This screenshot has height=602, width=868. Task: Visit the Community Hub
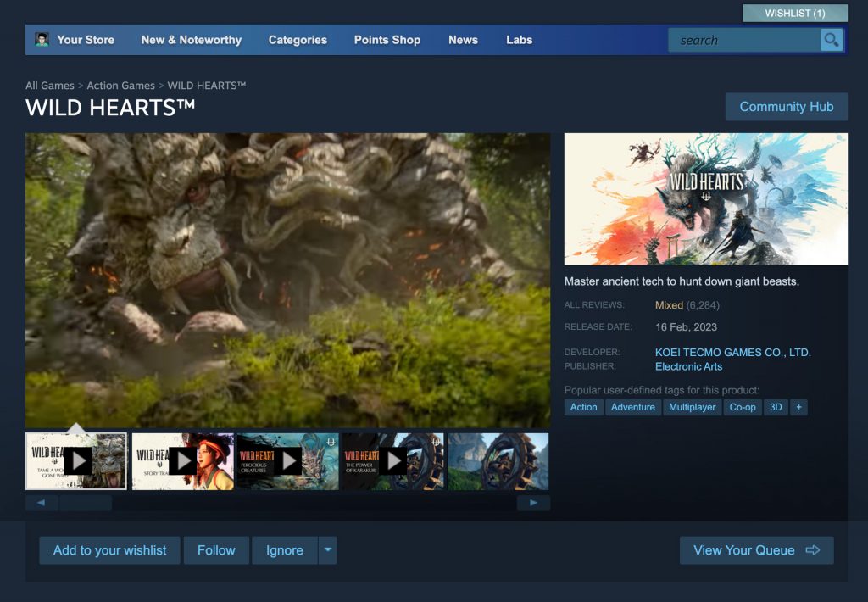pyautogui.click(x=787, y=107)
